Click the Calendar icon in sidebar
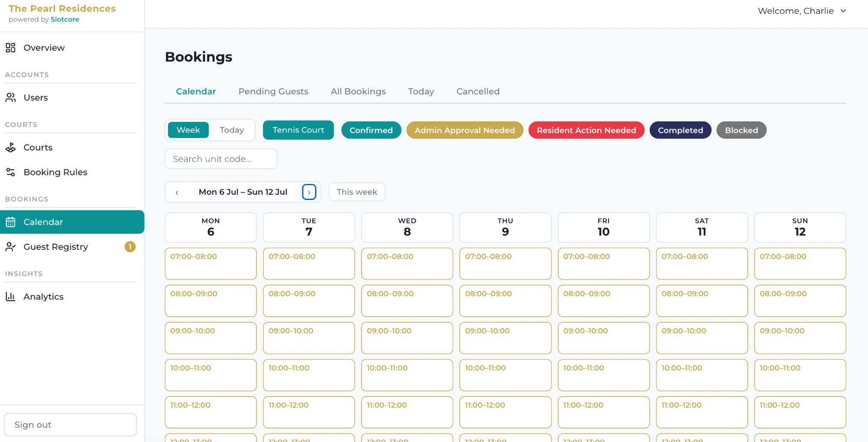 [10, 222]
